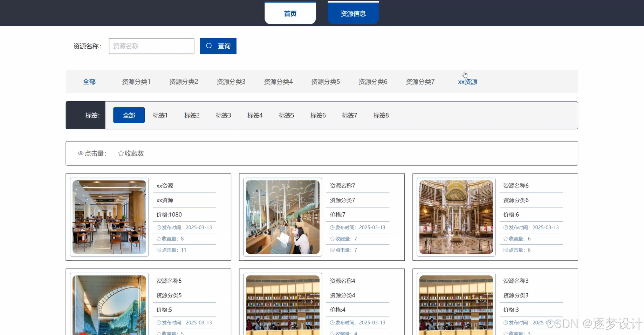Viewport: 644px width, 335px height.
Task: Click the 资源名称4 title
Action: [342, 281]
